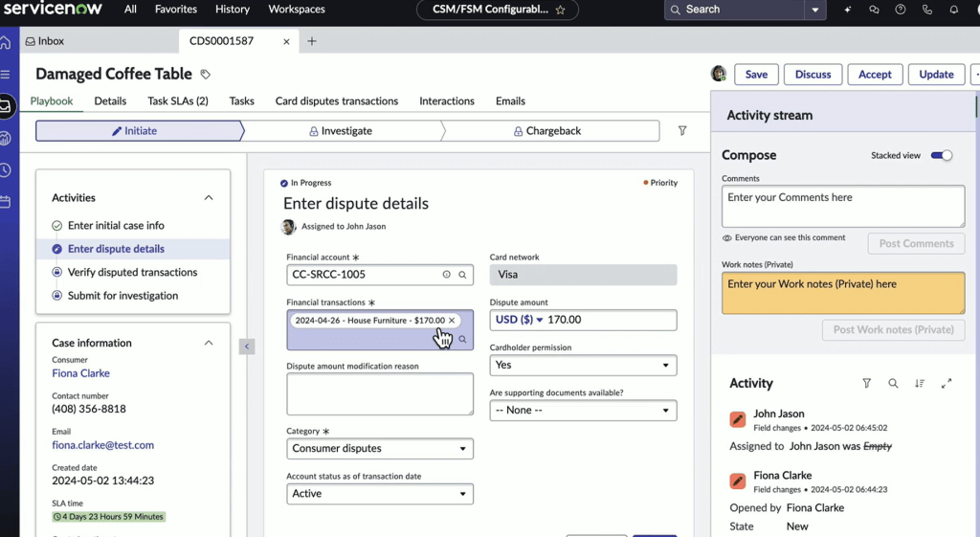This screenshot has height=537, width=980.
Task: Click into the Comments text box
Action: tap(842, 206)
